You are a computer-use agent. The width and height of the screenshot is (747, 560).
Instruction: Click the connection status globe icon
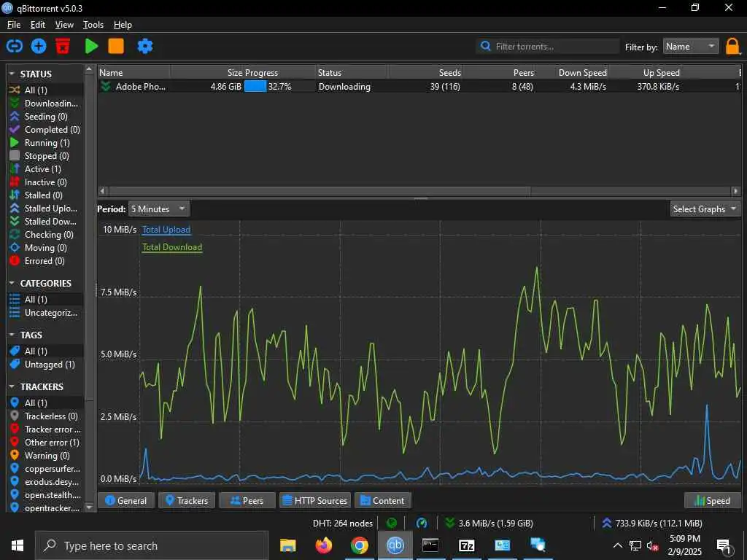[x=392, y=524]
